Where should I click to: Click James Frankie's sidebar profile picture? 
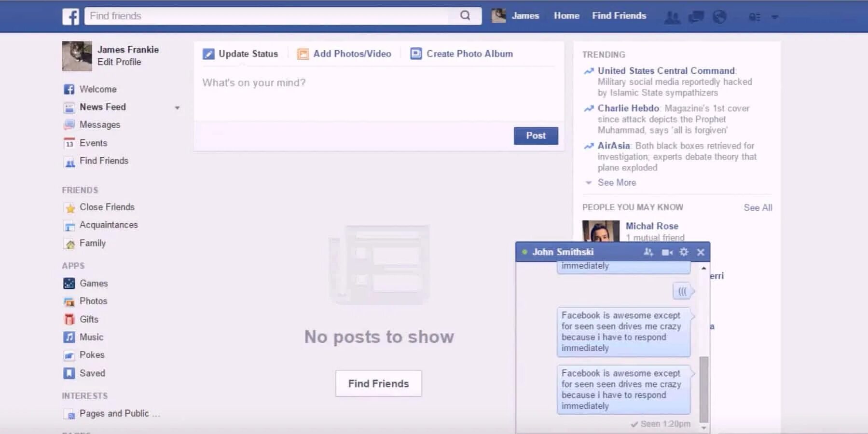(77, 56)
